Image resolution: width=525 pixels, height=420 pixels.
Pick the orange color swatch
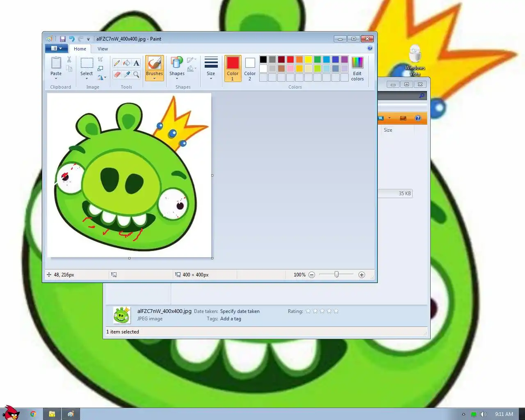(x=299, y=59)
